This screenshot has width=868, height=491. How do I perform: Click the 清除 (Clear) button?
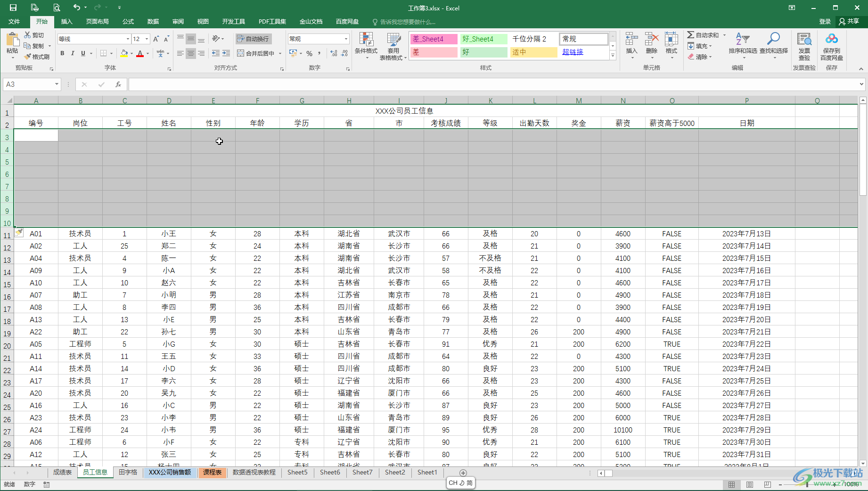pos(699,57)
